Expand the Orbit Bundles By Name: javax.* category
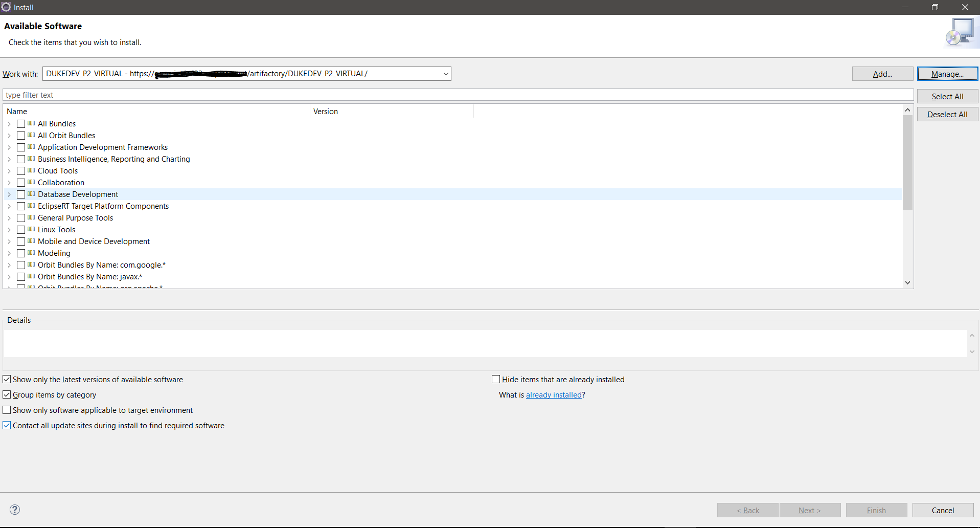The height and width of the screenshot is (528, 980). coord(9,277)
